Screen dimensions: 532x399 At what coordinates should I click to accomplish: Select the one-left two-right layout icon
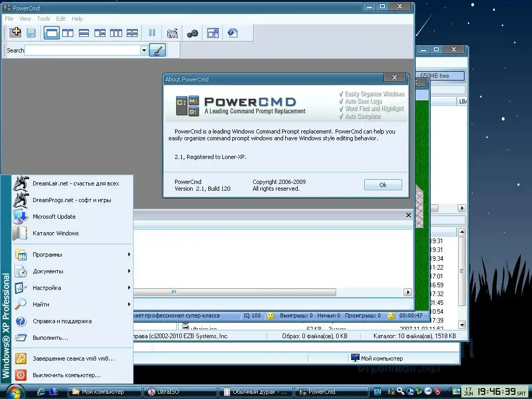(x=100, y=33)
